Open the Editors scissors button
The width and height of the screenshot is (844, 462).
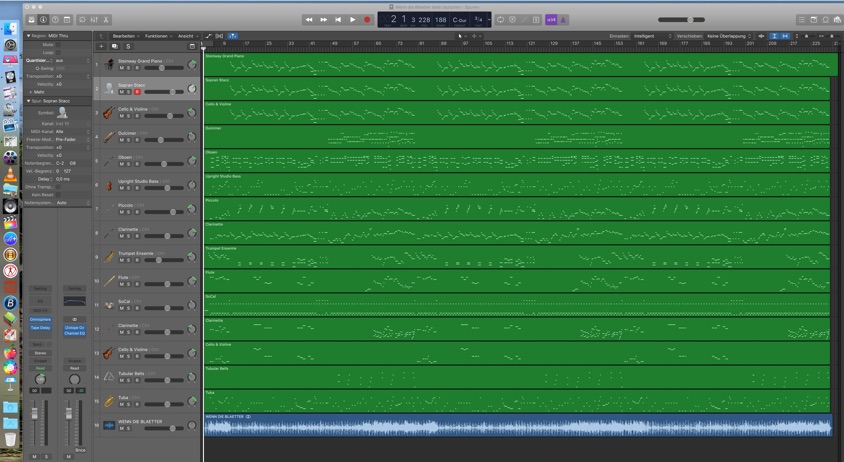[x=106, y=19]
